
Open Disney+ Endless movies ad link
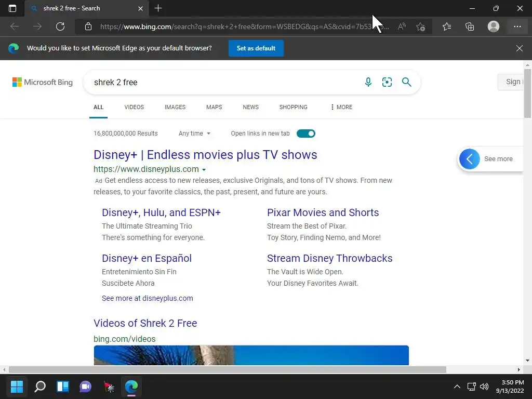(x=205, y=155)
